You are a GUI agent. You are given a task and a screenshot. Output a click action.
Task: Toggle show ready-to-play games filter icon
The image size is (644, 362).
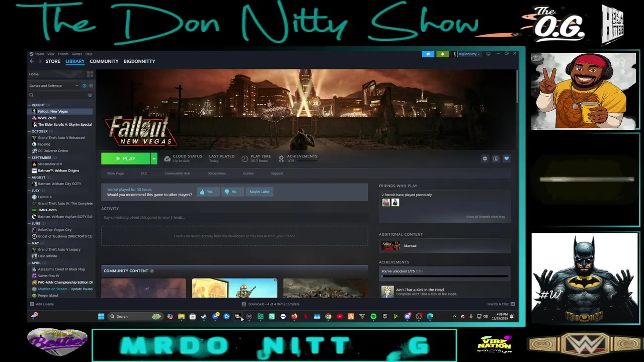(x=91, y=86)
